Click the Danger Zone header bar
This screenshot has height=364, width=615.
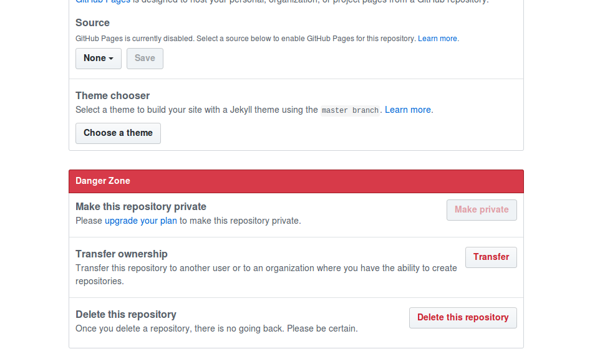[296, 181]
